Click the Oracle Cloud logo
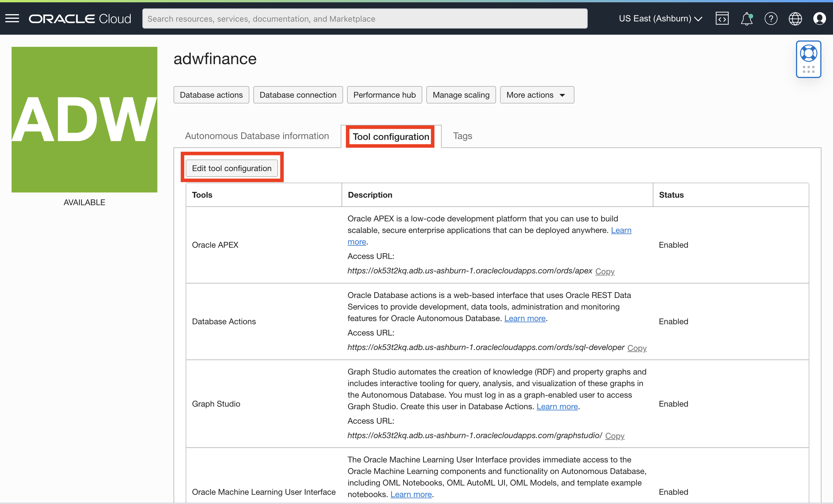The height and width of the screenshot is (504, 833). pos(80,18)
